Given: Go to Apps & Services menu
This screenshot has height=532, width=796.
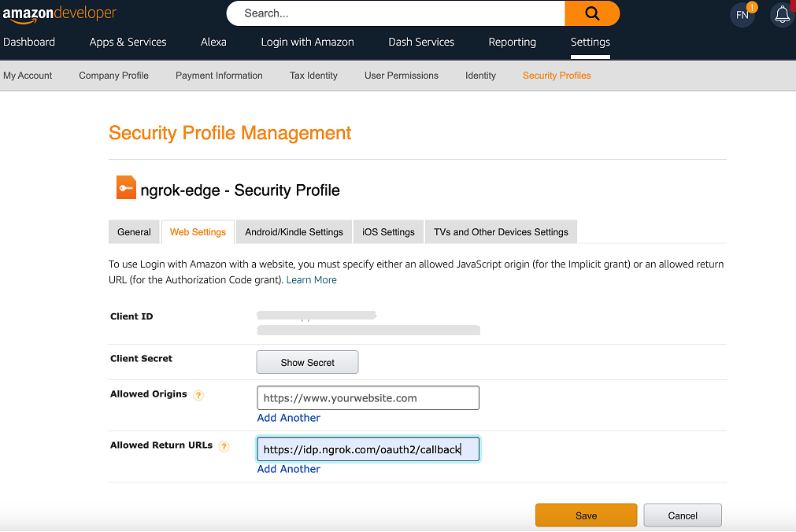Looking at the screenshot, I should tap(128, 42).
